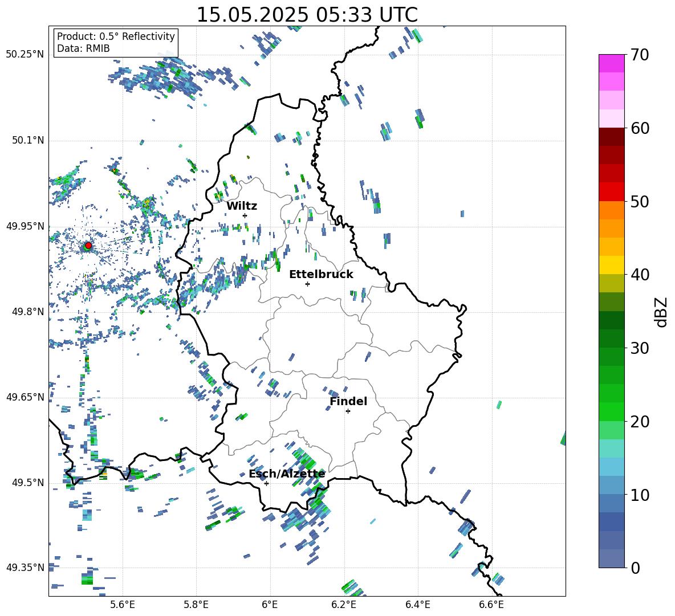The height and width of the screenshot is (616, 675).
Task: Click the Ettelbruck city label
Action: pos(321,275)
